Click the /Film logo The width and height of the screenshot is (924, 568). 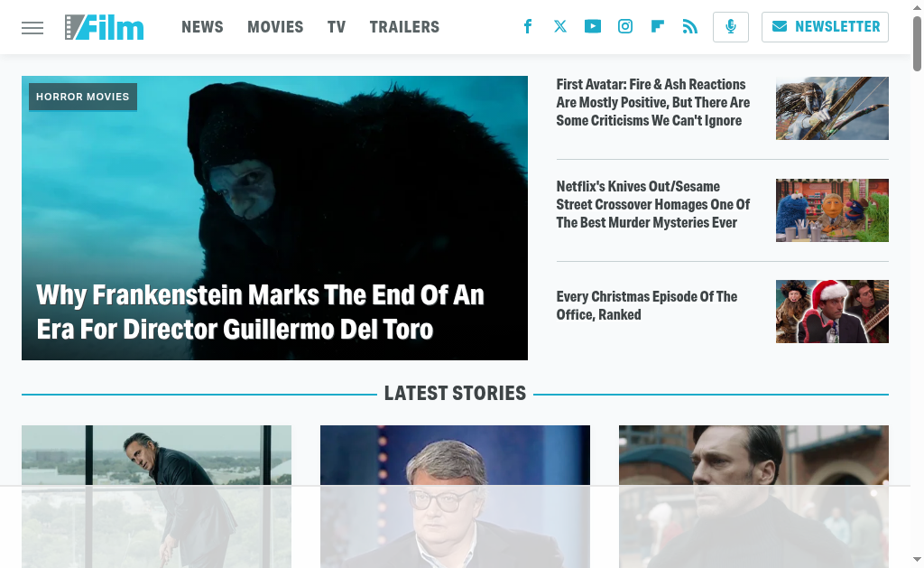pos(105,27)
